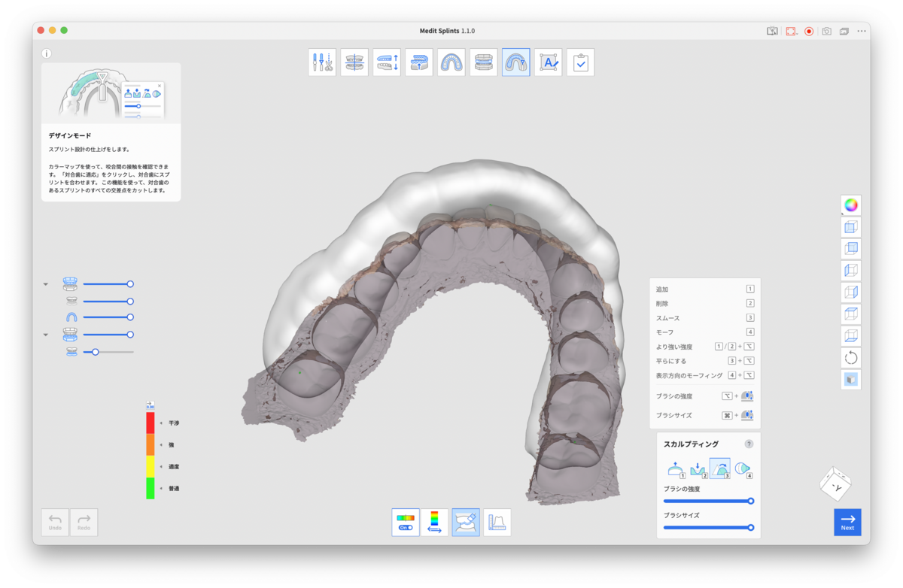Click the info icon top left
The width and height of the screenshot is (903, 588).
click(x=46, y=53)
